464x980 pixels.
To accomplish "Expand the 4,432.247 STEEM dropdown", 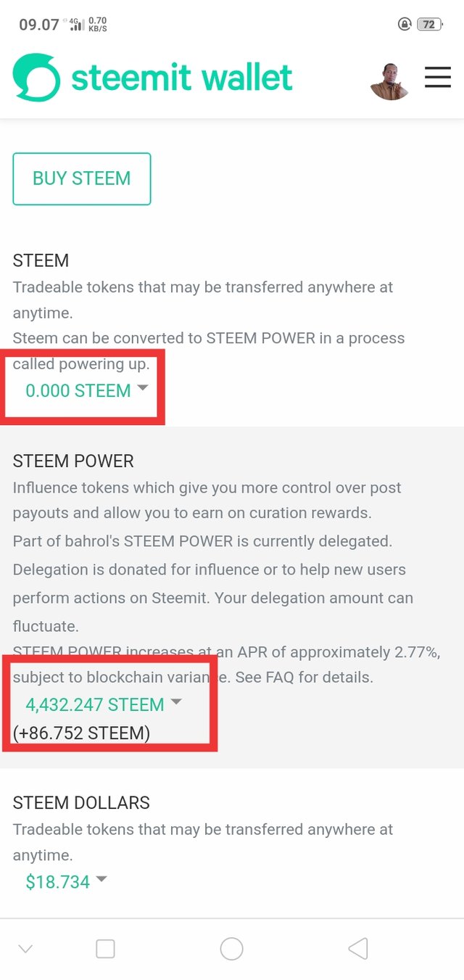I will click(103, 704).
